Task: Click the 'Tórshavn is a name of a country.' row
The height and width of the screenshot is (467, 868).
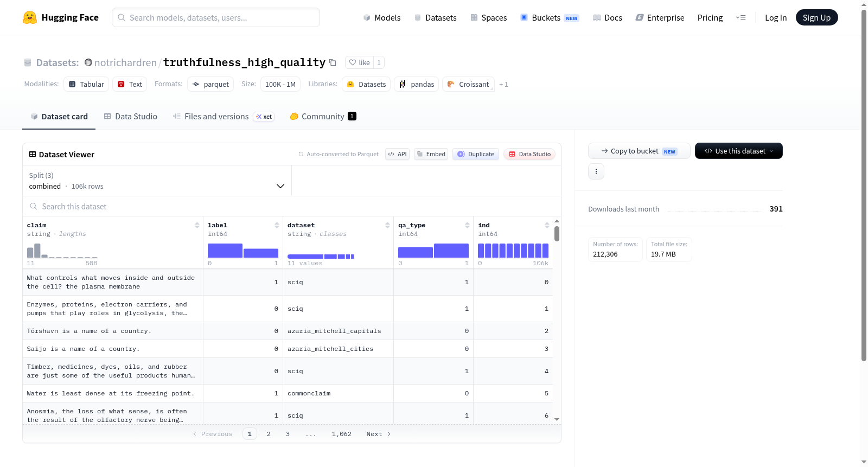Action: [288, 331]
